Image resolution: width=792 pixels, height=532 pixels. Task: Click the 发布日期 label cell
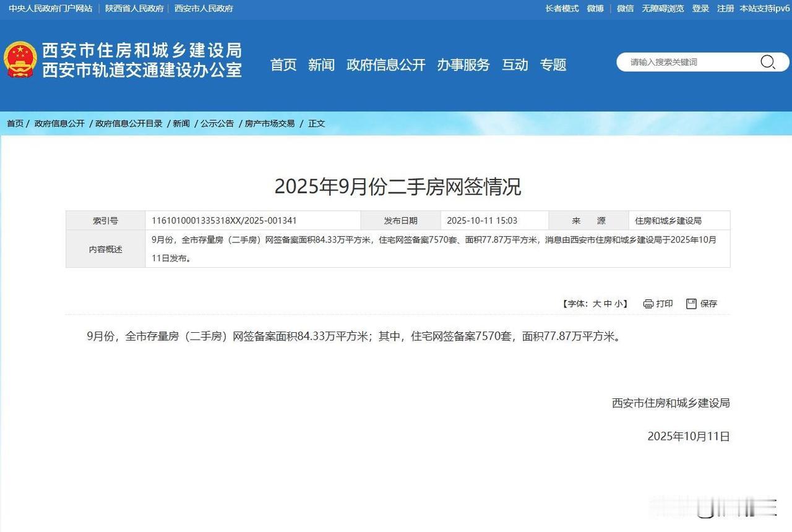click(x=400, y=221)
